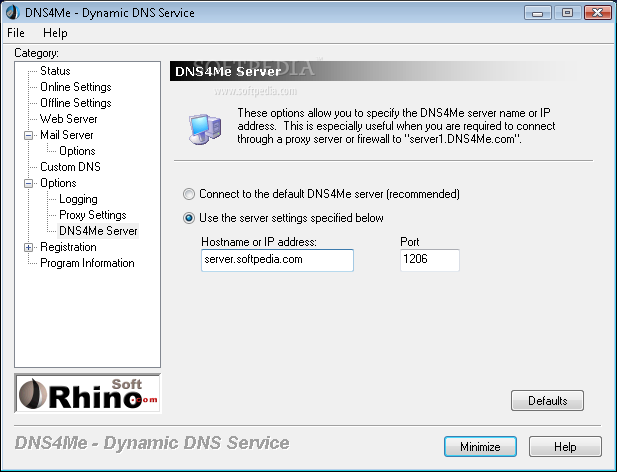Close the DNS4Me window

point(597,13)
